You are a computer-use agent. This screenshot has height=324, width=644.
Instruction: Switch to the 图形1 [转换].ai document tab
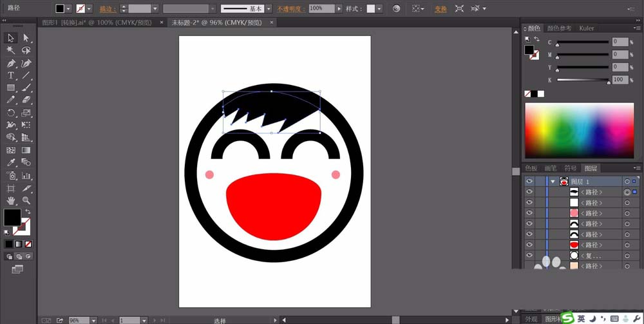(97, 22)
